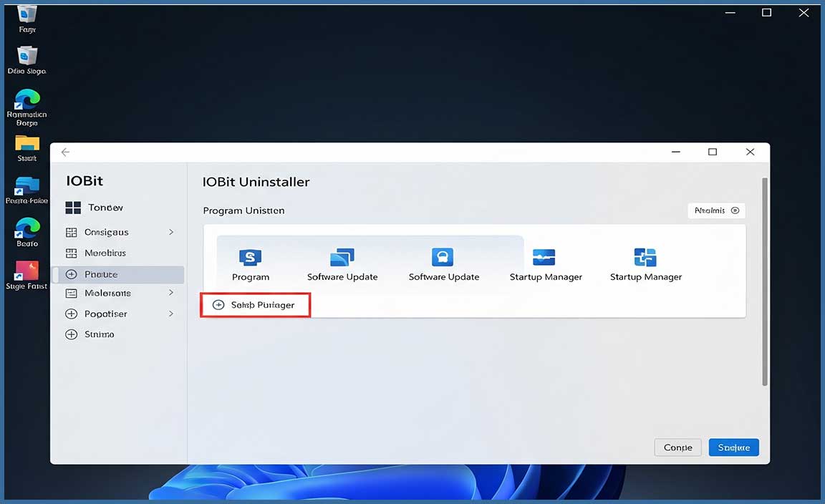Open Startup Manager with the pulse-line icon
825x504 pixels.
pos(544,258)
